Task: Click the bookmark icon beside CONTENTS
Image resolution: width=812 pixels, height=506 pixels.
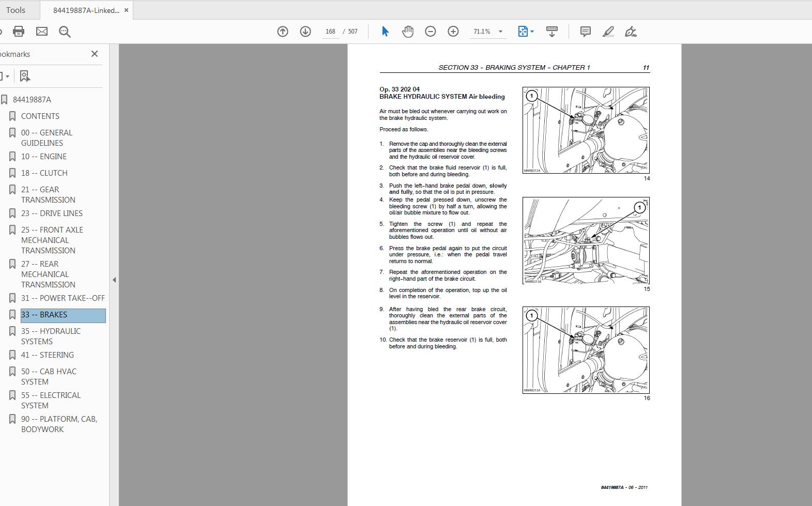Action: (12, 116)
